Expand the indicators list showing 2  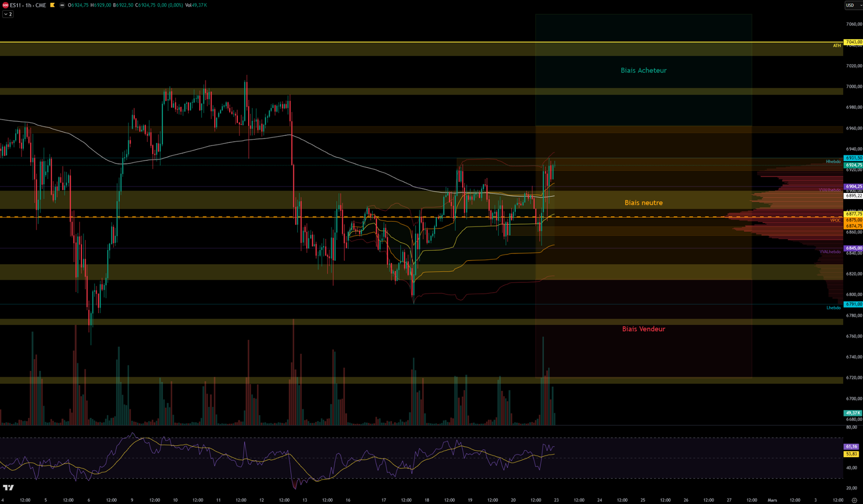[10, 14]
